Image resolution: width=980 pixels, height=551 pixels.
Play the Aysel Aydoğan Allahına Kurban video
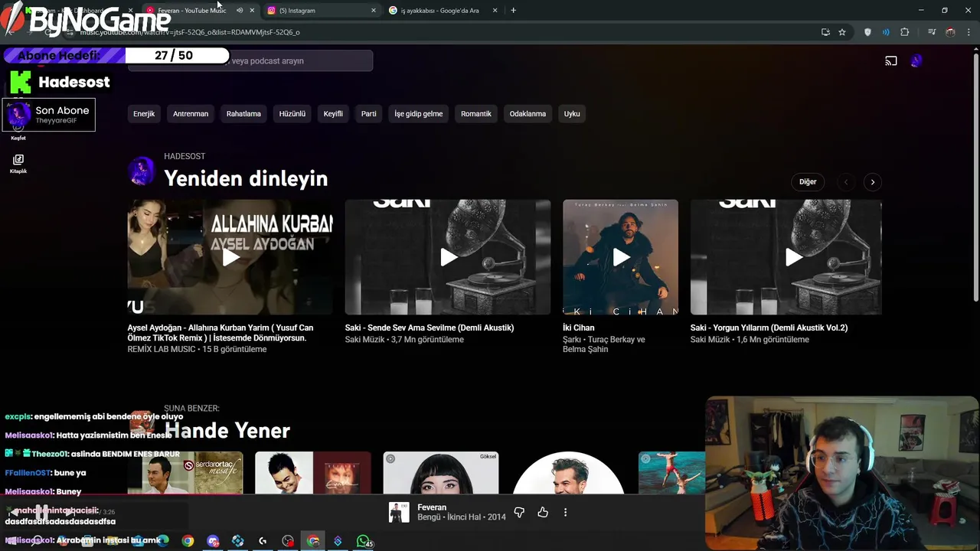[x=230, y=257]
